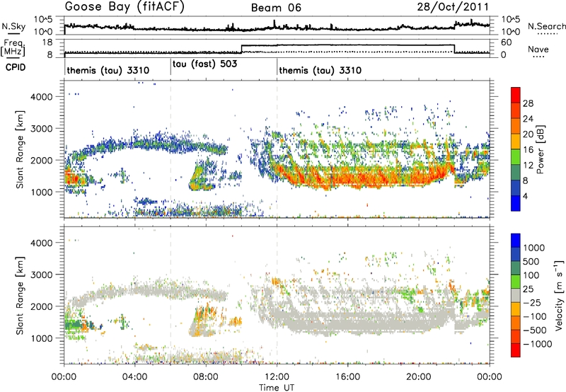Click the first "themis (tau) 3310" CPID label
Viewport: 566px width, 392px height.
click(x=108, y=70)
